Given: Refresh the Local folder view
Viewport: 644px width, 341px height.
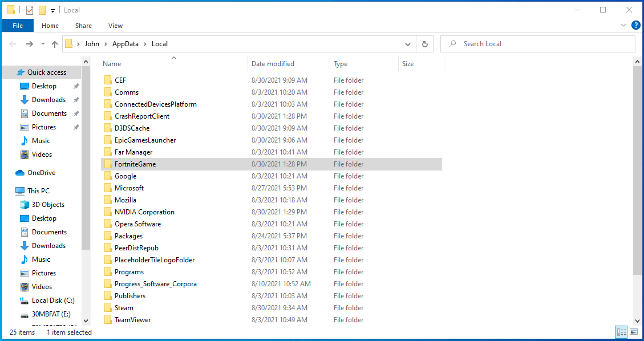Looking at the screenshot, I should point(425,44).
